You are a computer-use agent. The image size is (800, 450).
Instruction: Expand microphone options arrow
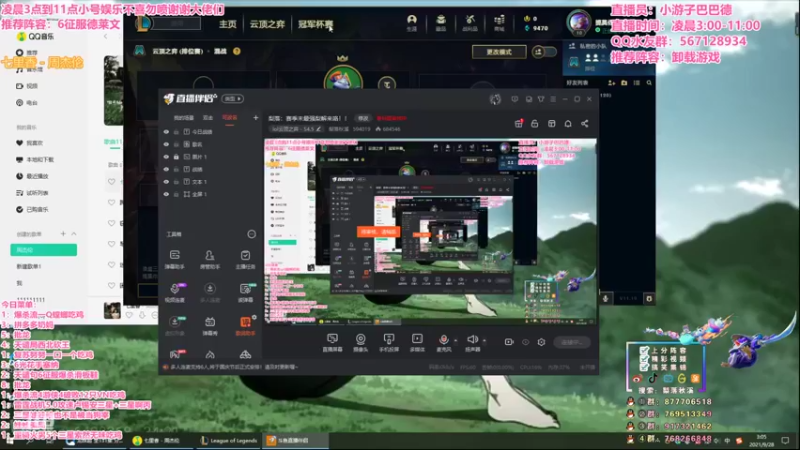pos(456,340)
